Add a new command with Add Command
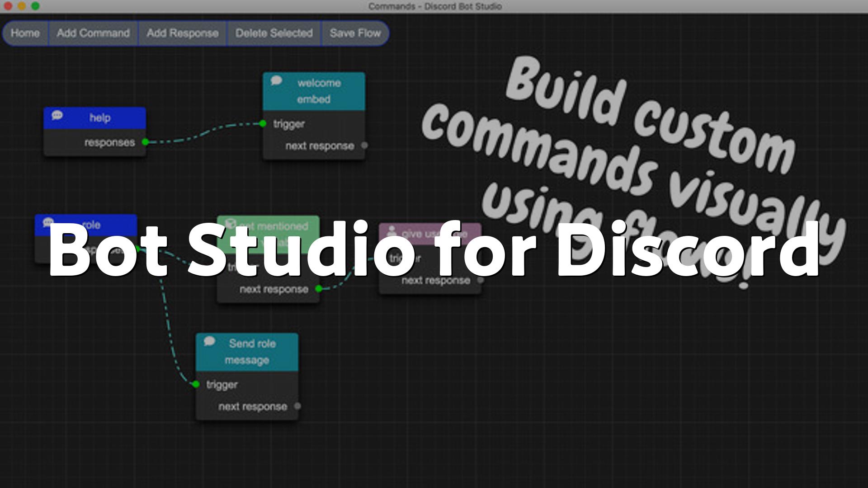868x488 pixels. pyautogui.click(x=93, y=33)
